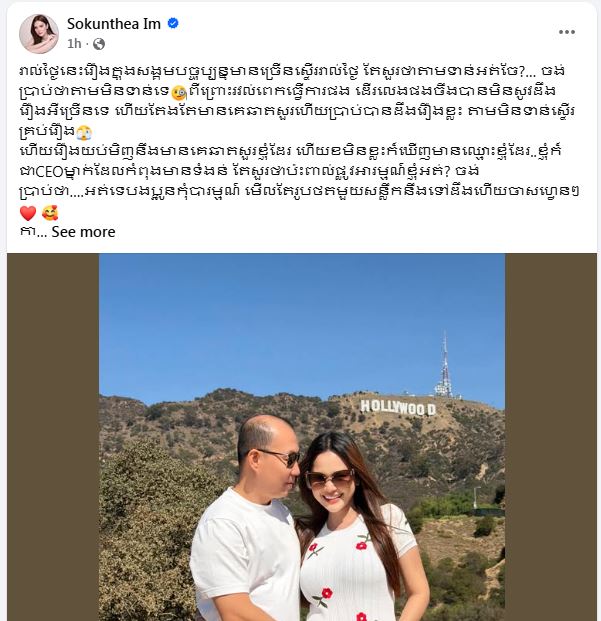This screenshot has height=621, width=601.
Task: Click the radio tower in the photo
Action: coord(445,364)
